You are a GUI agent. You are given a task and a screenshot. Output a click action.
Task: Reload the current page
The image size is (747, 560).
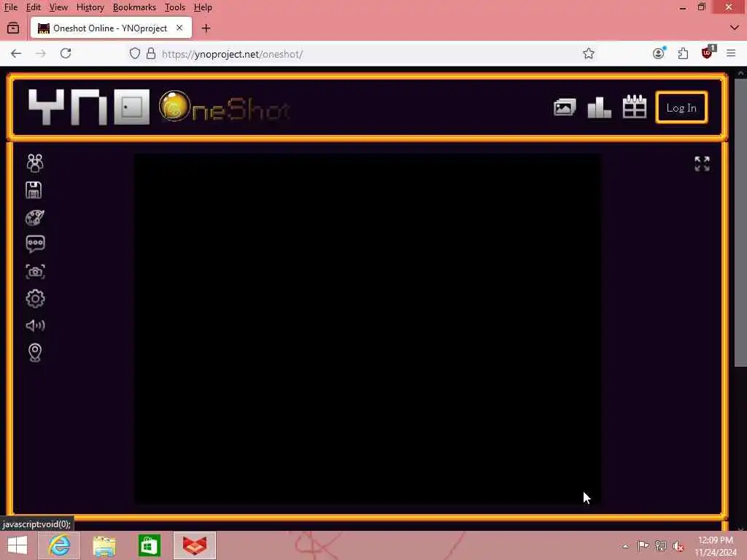coord(66,53)
